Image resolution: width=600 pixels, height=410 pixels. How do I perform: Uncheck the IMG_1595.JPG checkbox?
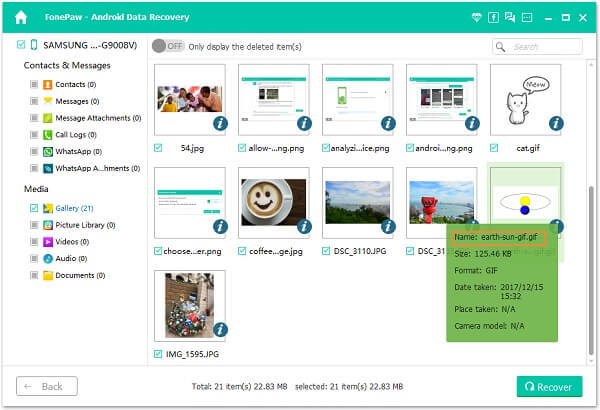158,354
